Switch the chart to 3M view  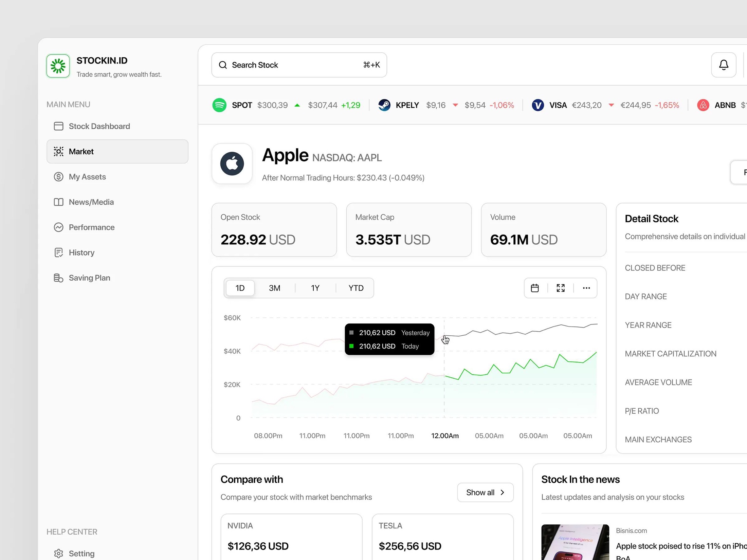274,288
